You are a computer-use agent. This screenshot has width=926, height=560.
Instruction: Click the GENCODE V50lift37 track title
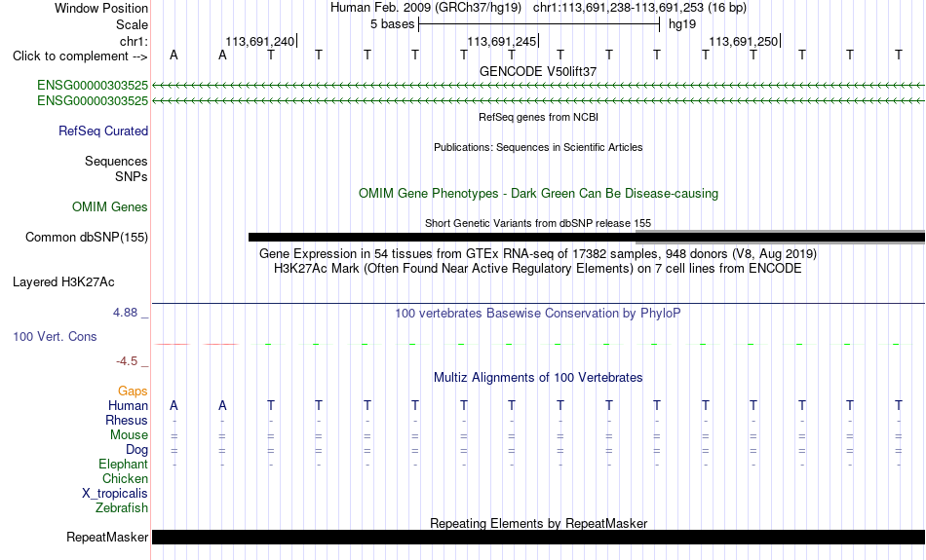[x=538, y=71]
